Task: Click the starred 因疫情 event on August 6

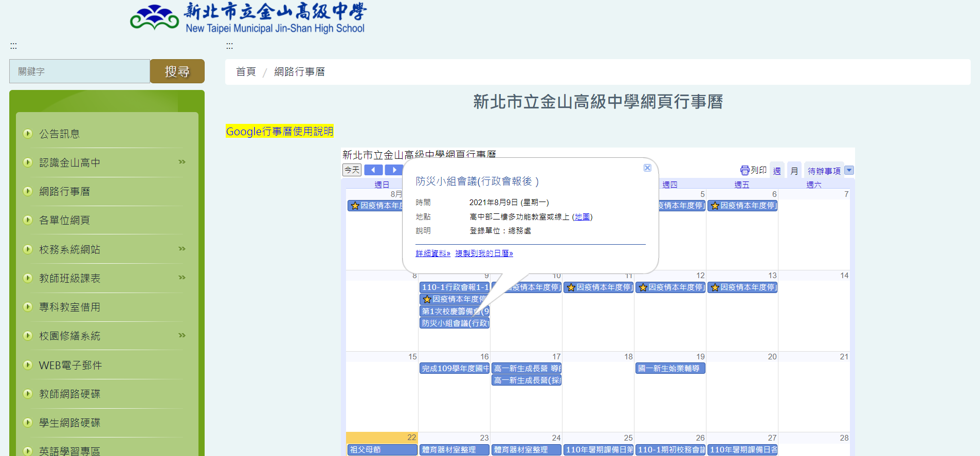Action: [x=742, y=206]
